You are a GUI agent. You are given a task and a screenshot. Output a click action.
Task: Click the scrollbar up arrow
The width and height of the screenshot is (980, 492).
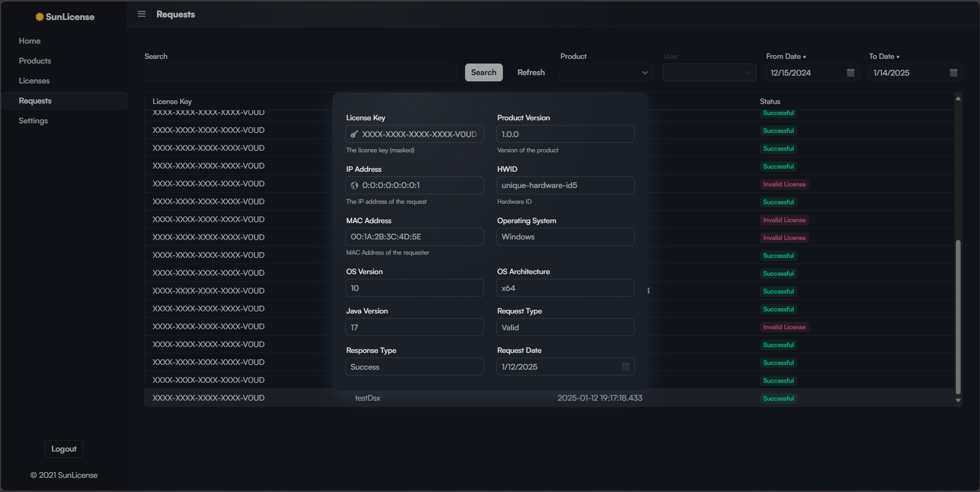pyautogui.click(x=958, y=99)
